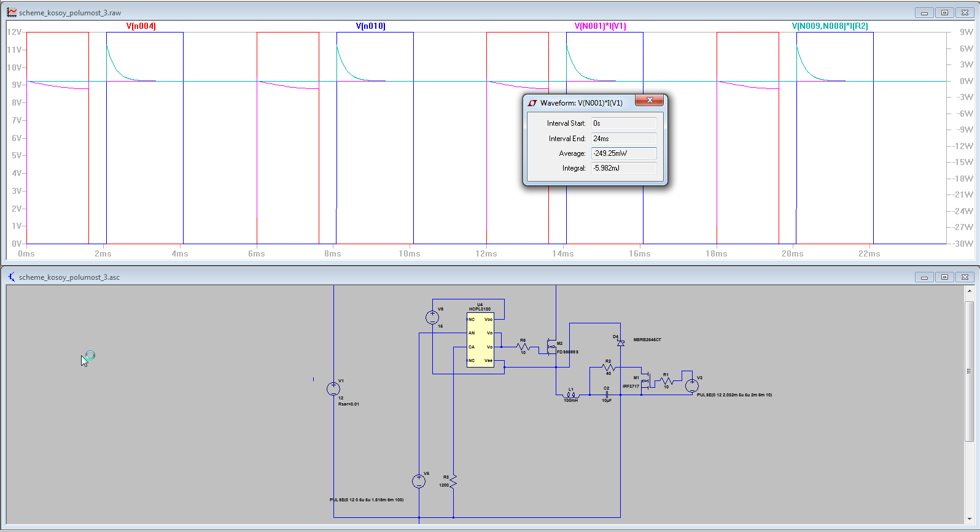Click the LTspice icon in the Waveform dialog
Image resolution: width=980 pixels, height=532 pixels.
coord(532,103)
